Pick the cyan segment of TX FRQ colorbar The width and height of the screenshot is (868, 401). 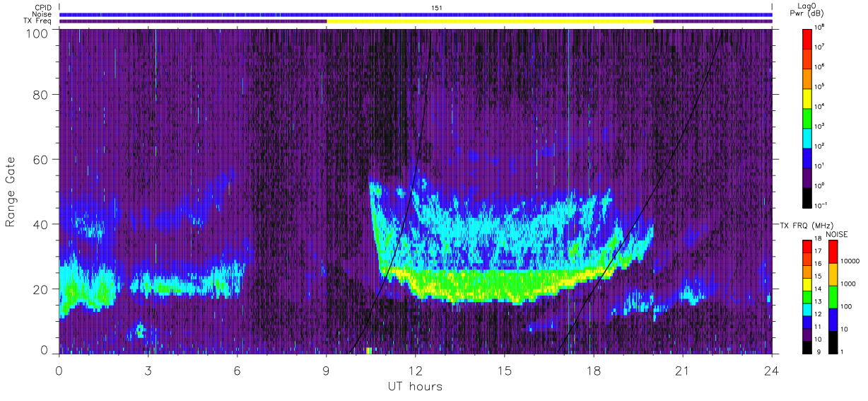coord(808,309)
